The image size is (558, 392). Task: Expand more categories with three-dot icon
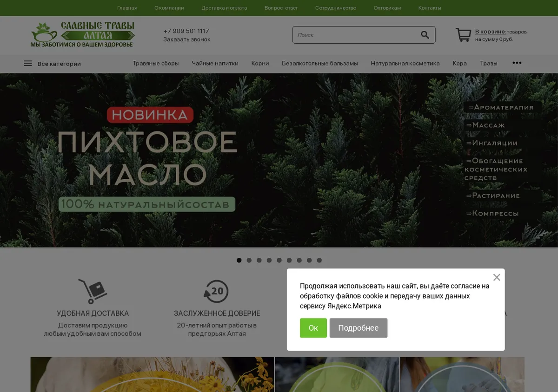[x=517, y=63]
